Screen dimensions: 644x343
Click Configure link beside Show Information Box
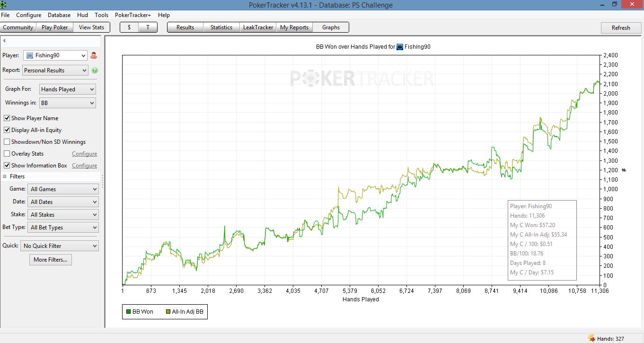tap(84, 166)
